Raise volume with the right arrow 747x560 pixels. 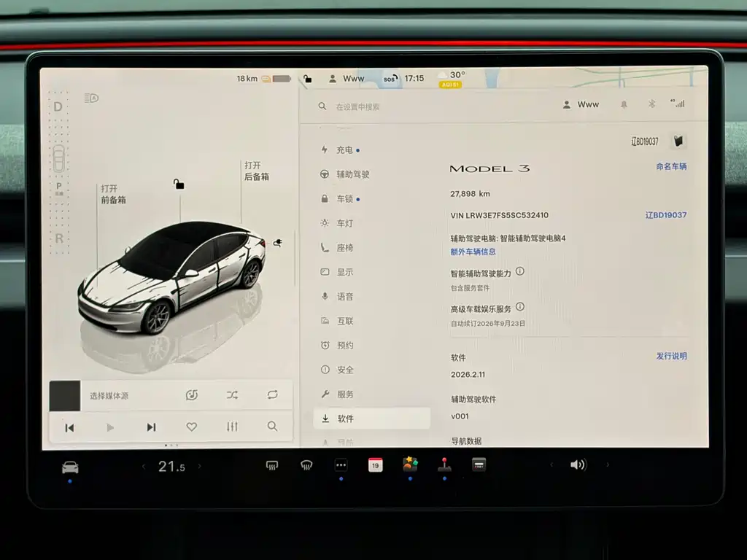[608, 464]
